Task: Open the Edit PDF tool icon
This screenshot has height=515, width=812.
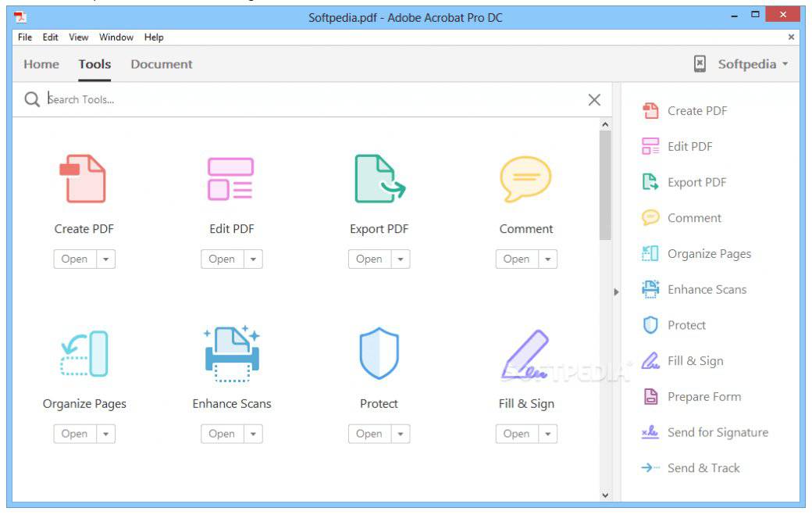Action: [x=231, y=178]
